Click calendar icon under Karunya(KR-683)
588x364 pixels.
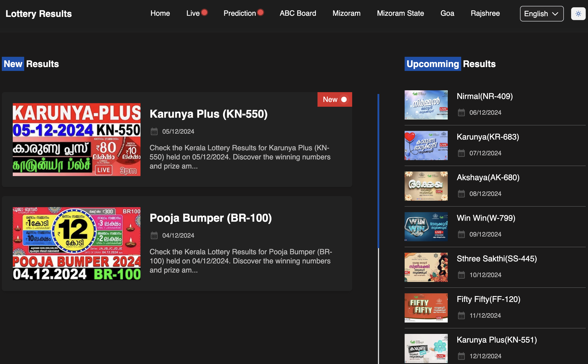461,153
